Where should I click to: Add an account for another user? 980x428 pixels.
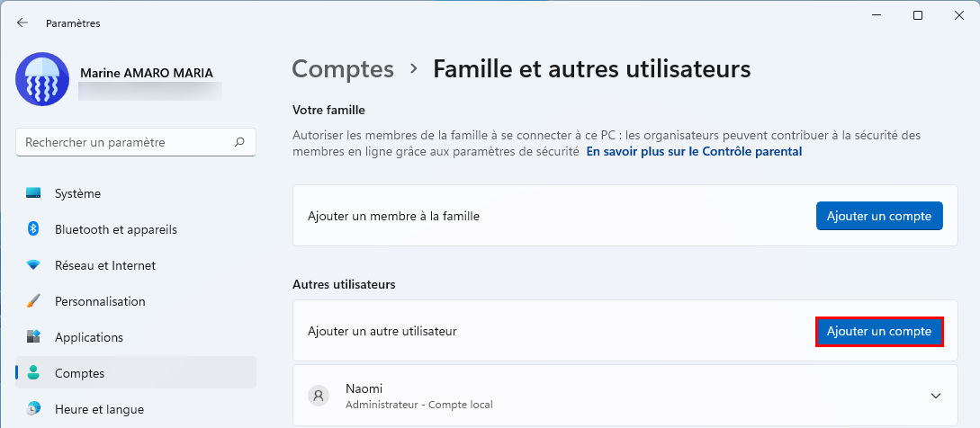coord(878,332)
